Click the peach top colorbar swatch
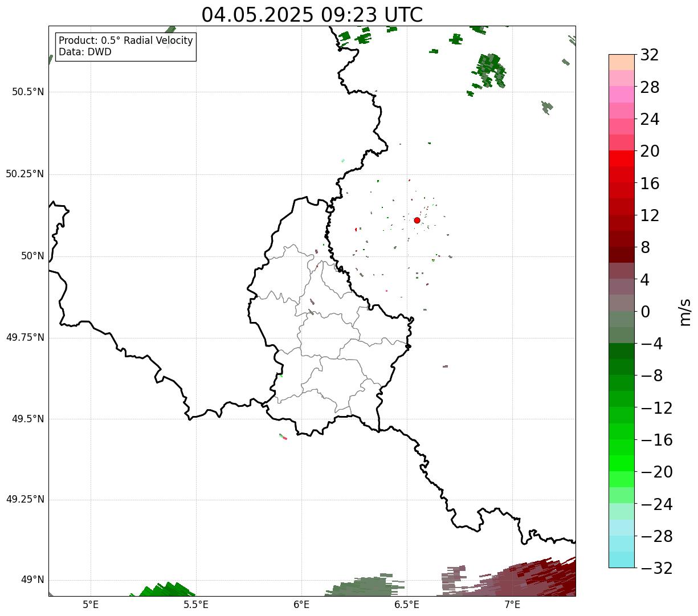This screenshot has width=698, height=616. (x=621, y=62)
